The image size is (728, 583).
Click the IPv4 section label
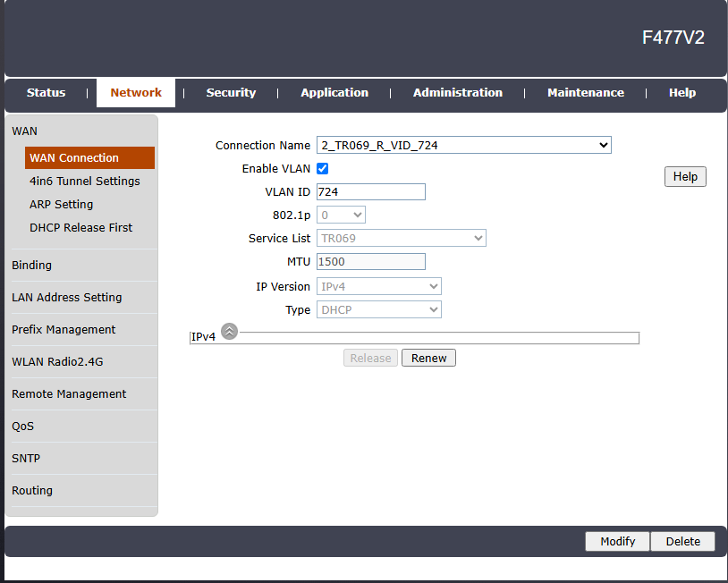pyautogui.click(x=203, y=336)
